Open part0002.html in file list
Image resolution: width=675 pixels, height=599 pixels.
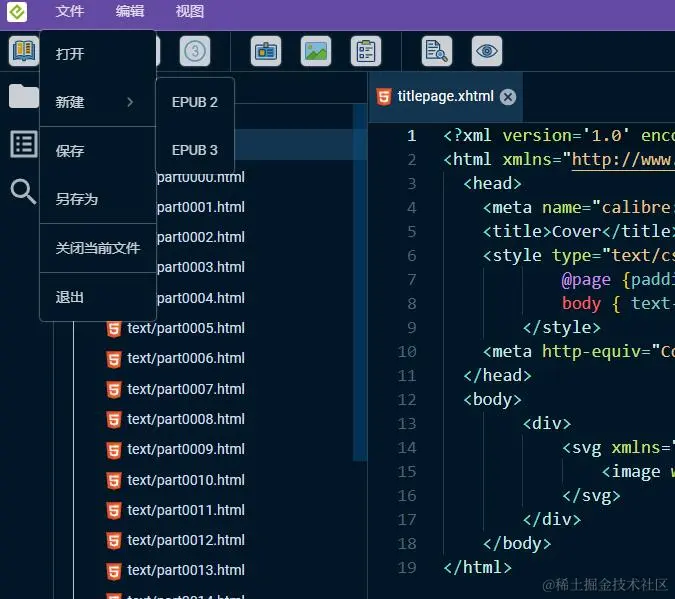tap(201, 237)
